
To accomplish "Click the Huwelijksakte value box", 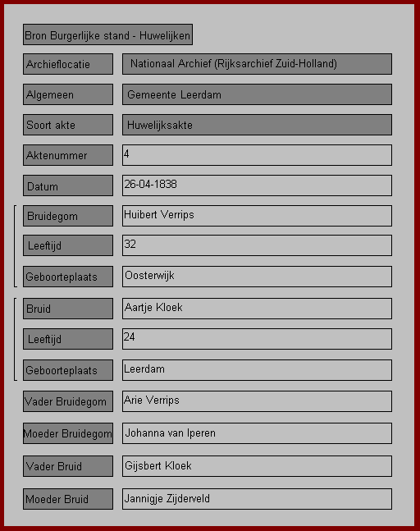I will point(257,125).
